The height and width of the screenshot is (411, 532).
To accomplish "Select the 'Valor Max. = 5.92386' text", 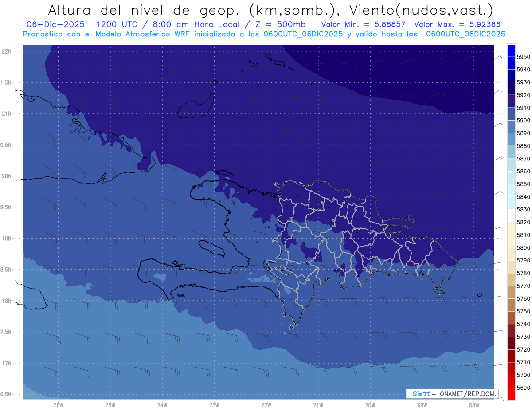I will [x=458, y=25].
